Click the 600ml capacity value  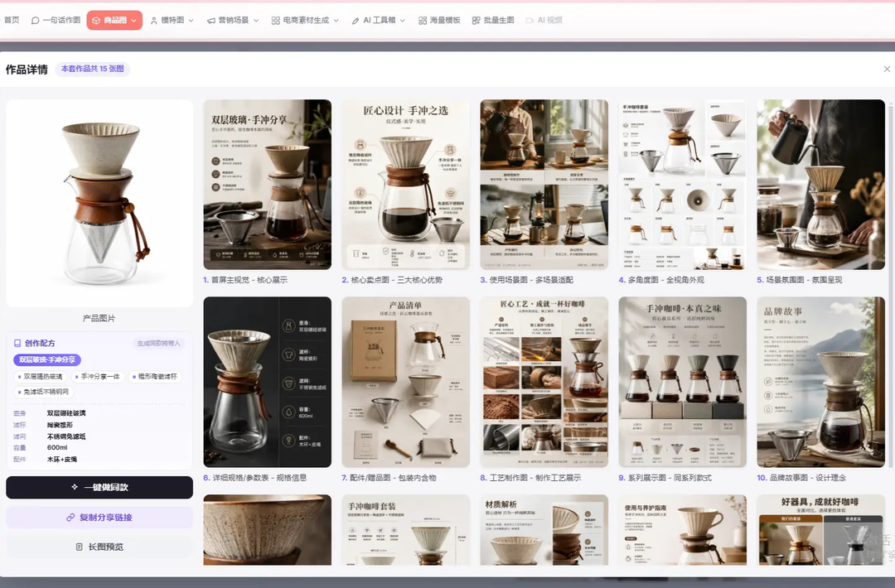click(57, 448)
